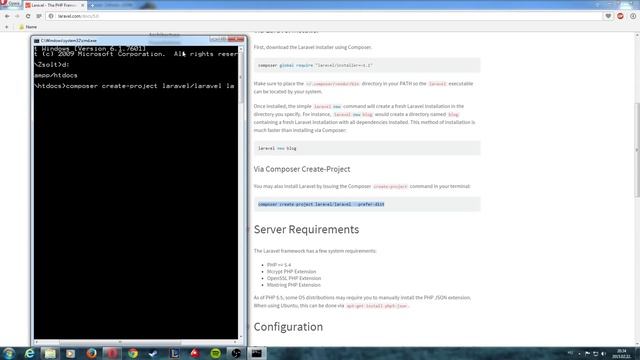The image size is (640, 360).
Task: Launch Internet Explorer from taskbar
Action: pos(29,353)
